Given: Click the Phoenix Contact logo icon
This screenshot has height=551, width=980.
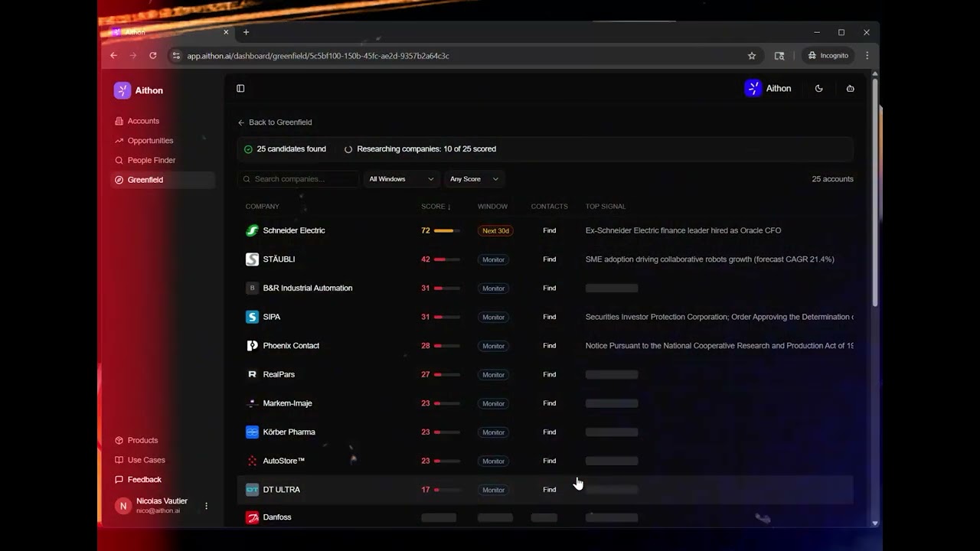Looking at the screenshot, I should pos(252,346).
